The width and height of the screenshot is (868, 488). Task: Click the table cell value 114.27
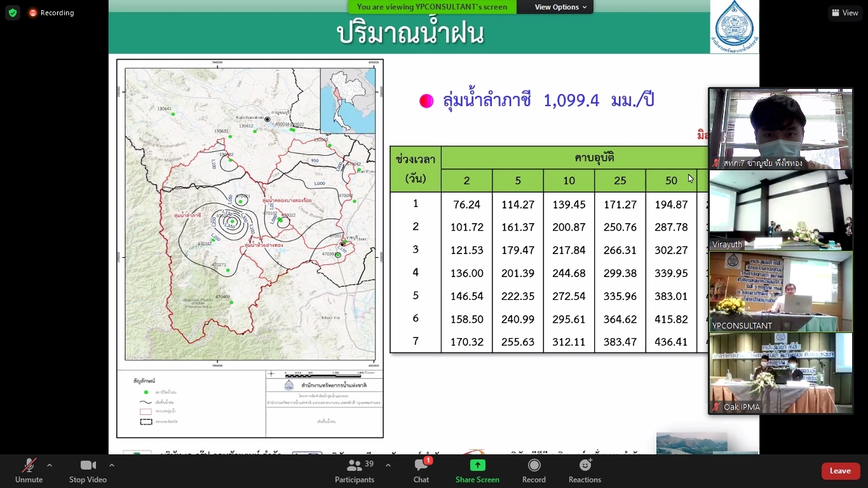click(x=518, y=205)
